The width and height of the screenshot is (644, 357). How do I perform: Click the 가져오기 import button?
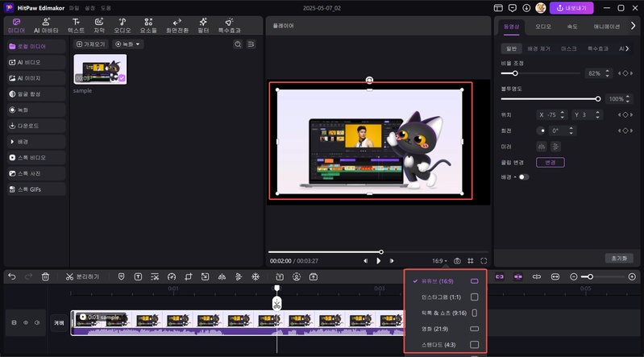point(91,44)
